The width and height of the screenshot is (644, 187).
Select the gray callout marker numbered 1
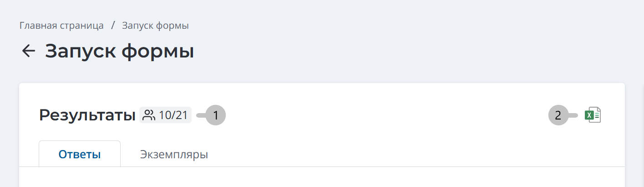pyautogui.click(x=216, y=115)
